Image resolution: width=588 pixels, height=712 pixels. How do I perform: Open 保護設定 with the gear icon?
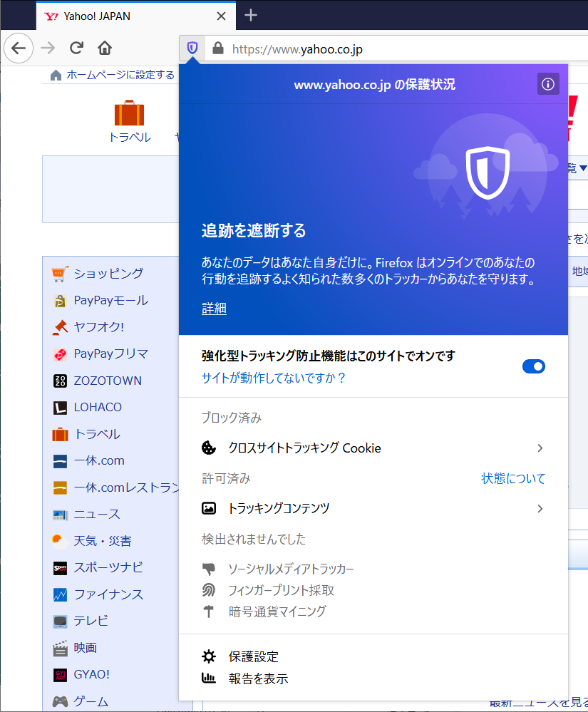point(239,656)
